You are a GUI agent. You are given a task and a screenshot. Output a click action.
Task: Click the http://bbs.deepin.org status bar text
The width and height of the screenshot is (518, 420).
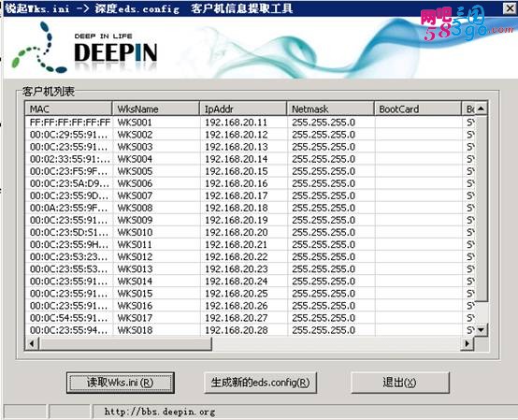pyautogui.click(x=160, y=412)
